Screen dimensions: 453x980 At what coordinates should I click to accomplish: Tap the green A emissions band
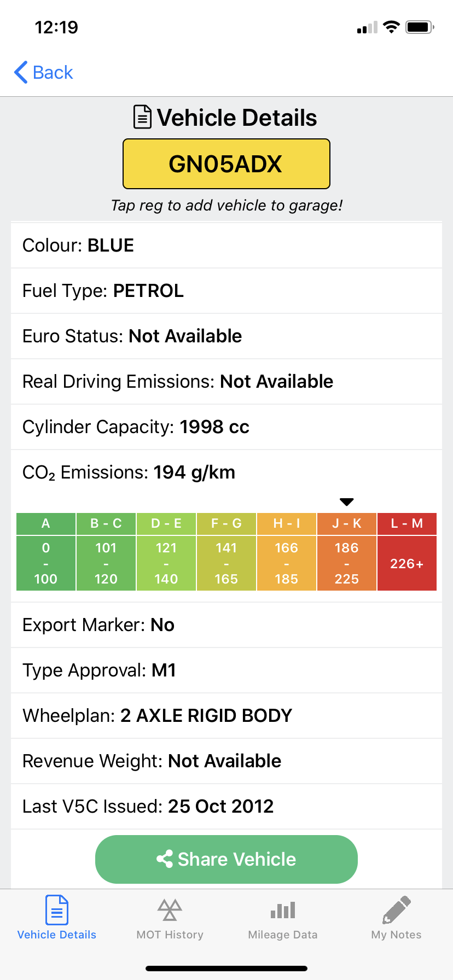46,552
